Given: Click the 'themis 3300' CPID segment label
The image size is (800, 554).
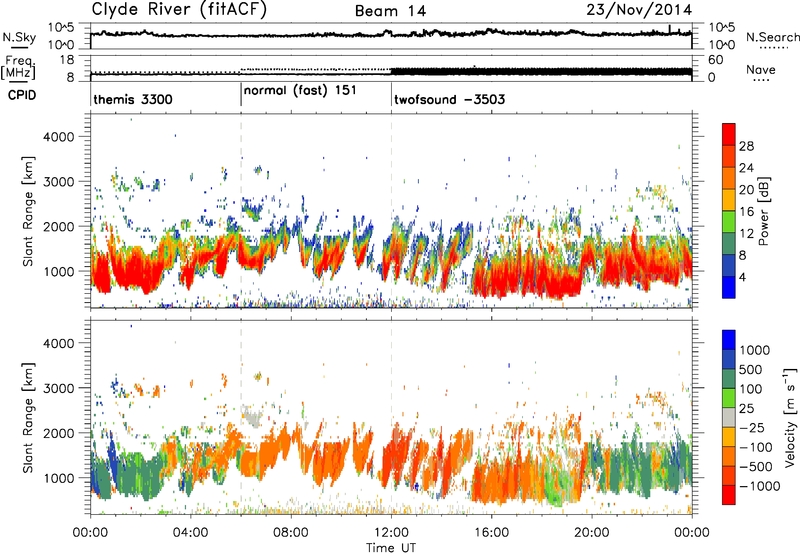Looking at the screenshot, I should point(133,99).
